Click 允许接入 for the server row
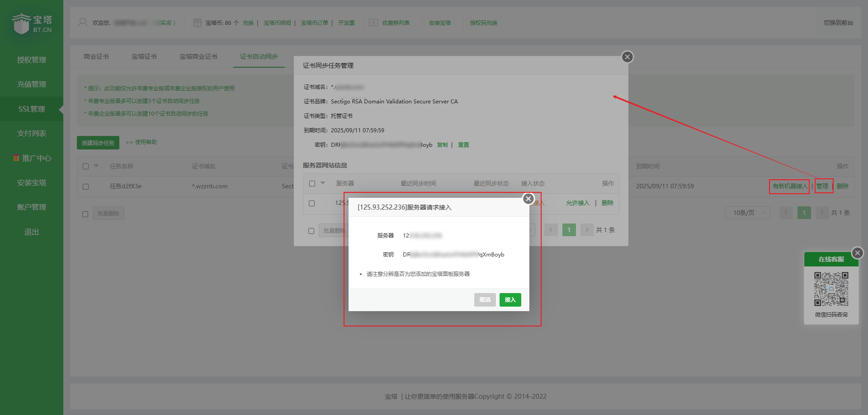 tap(578, 203)
